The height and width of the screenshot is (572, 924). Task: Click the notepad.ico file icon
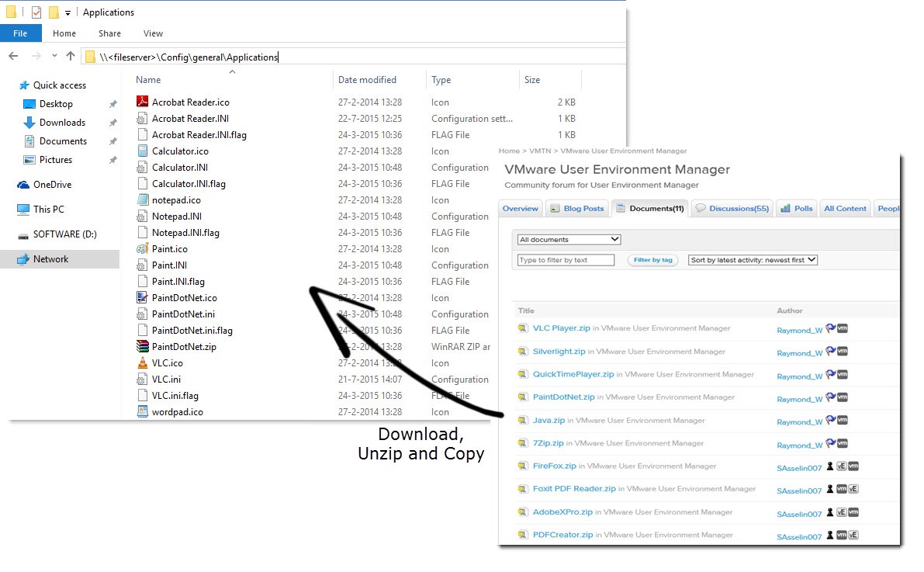click(142, 200)
